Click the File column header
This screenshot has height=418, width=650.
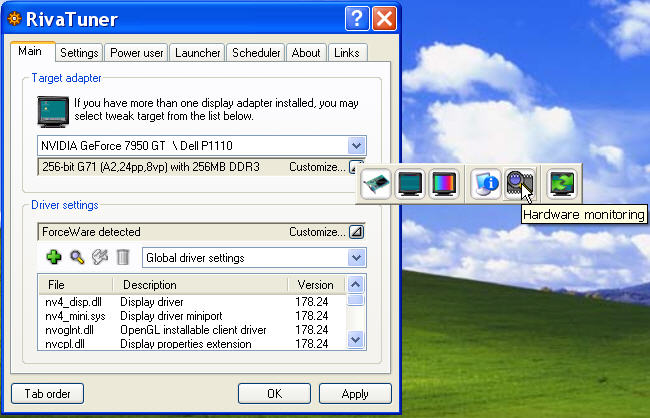[76, 285]
